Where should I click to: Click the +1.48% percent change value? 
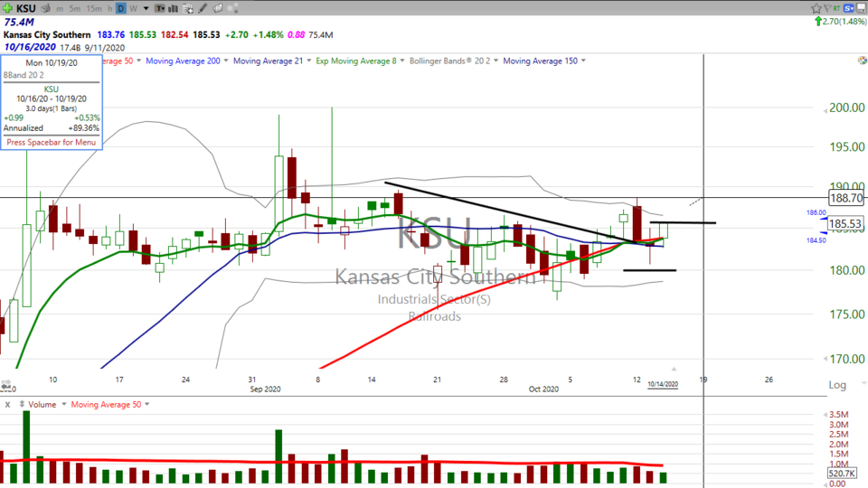(x=268, y=35)
